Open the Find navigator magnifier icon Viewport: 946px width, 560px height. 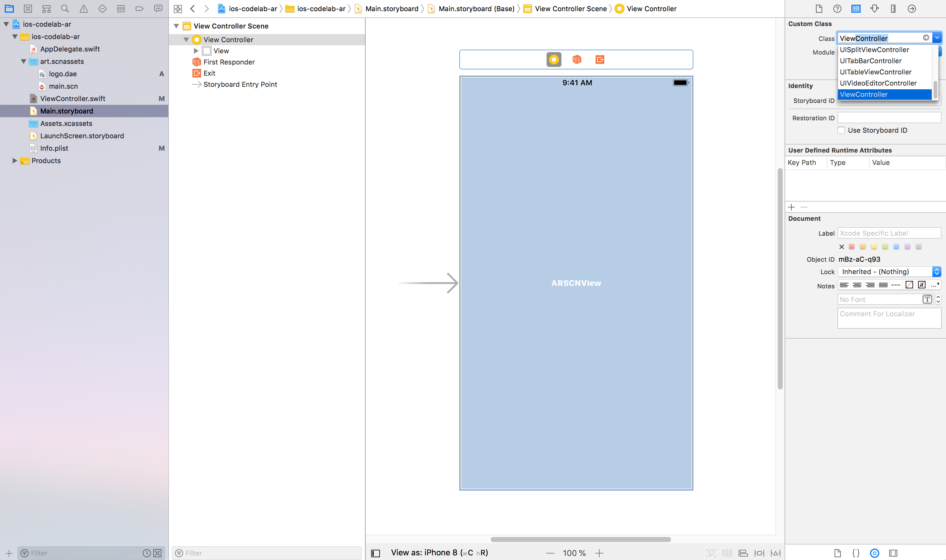(65, 8)
